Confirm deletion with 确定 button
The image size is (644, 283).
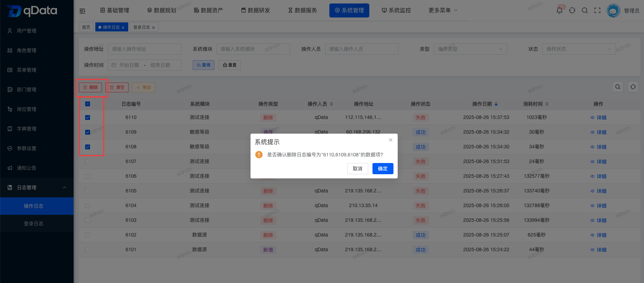(383, 169)
